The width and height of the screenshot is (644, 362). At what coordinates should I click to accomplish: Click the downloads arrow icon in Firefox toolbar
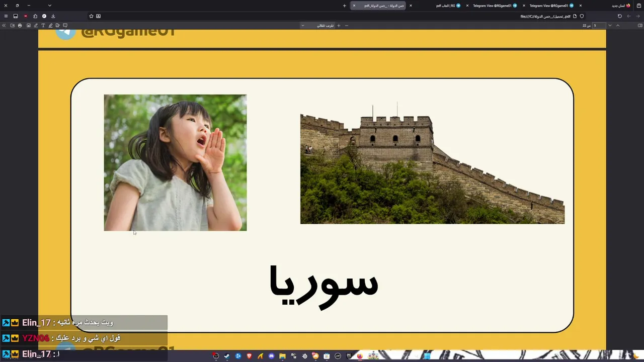pos(53,16)
